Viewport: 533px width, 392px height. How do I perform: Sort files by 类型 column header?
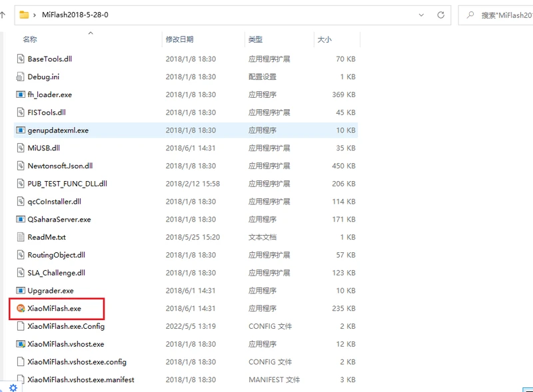pyautogui.click(x=255, y=39)
